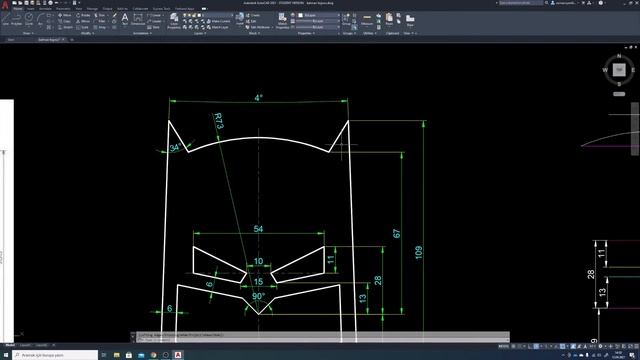Click the TOP face of the ViewCube
The height and width of the screenshot is (360, 640).
[x=619, y=70]
